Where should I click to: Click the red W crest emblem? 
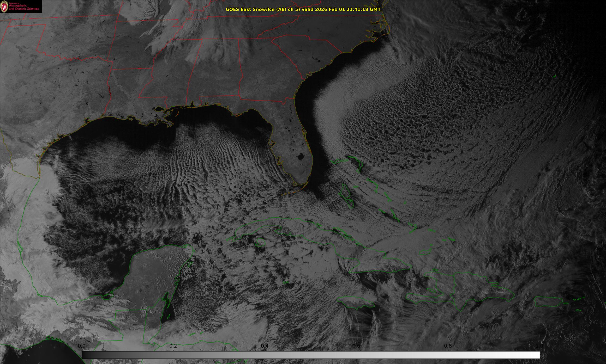coord(4,7)
